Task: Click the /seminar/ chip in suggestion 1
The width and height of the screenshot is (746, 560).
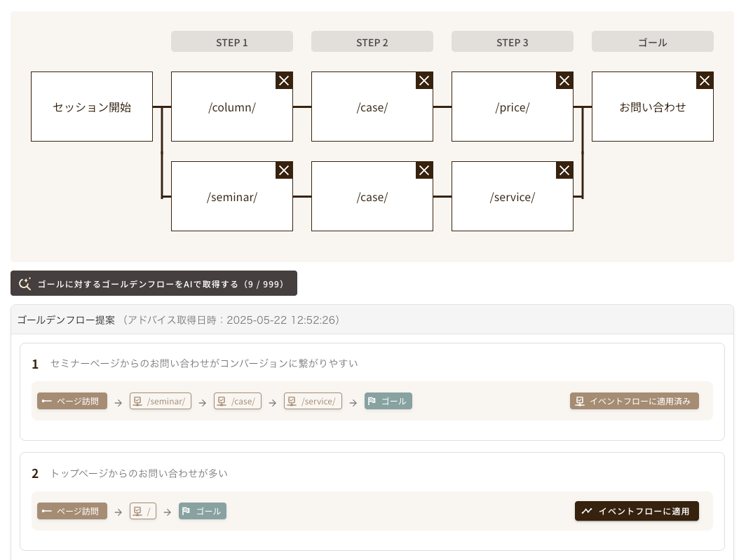Action: tap(161, 401)
